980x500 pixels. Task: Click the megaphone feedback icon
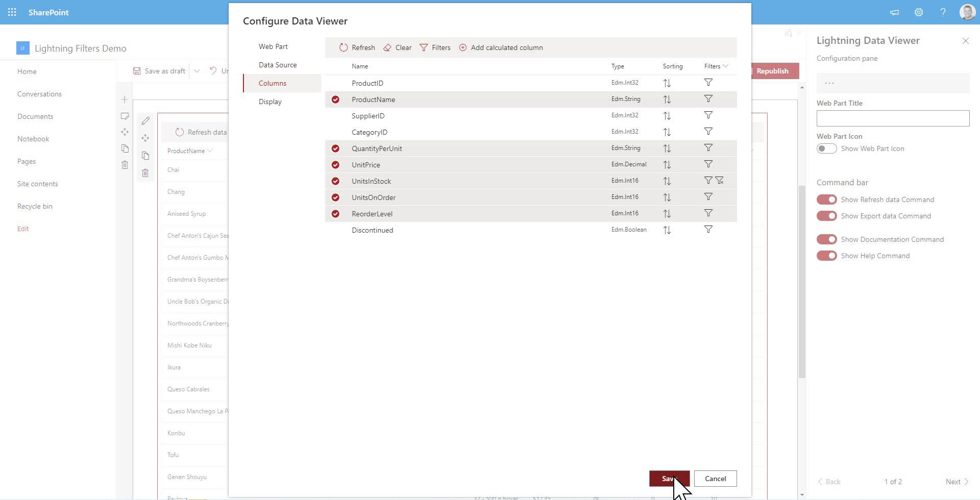(894, 12)
